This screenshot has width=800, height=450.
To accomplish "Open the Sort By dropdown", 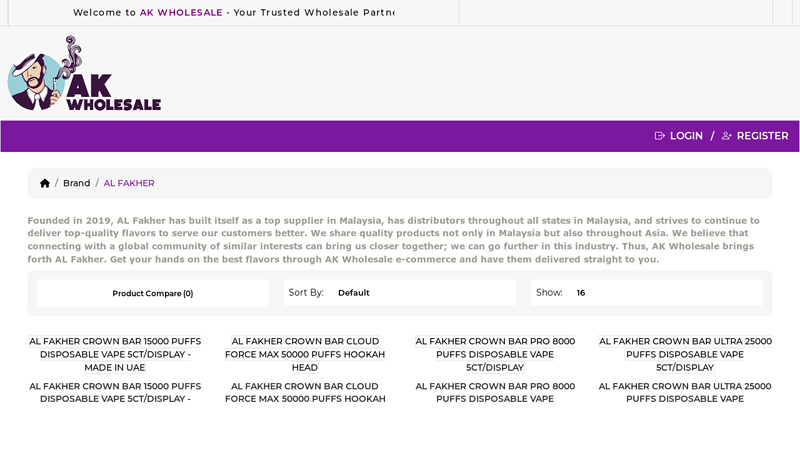I will [400, 293].
